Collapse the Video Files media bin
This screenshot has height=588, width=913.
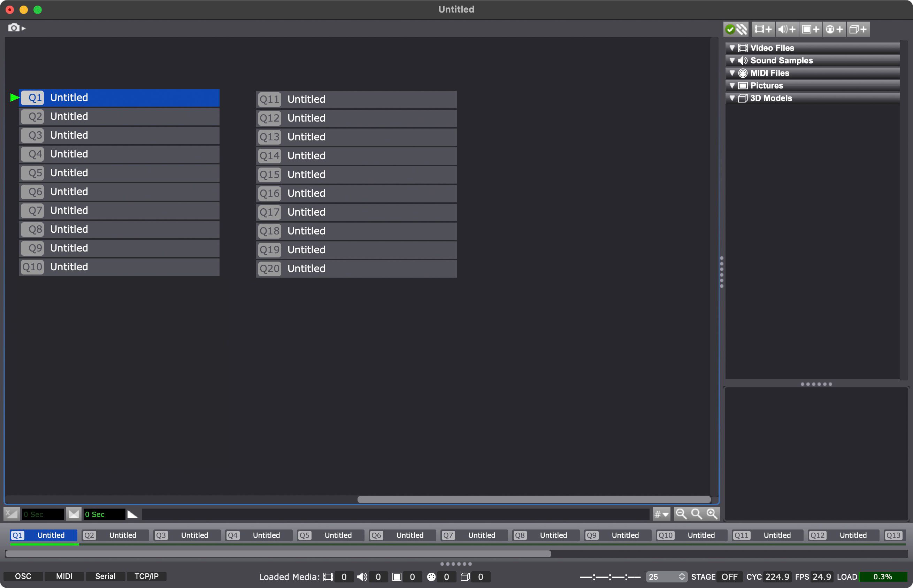point(732,47)
